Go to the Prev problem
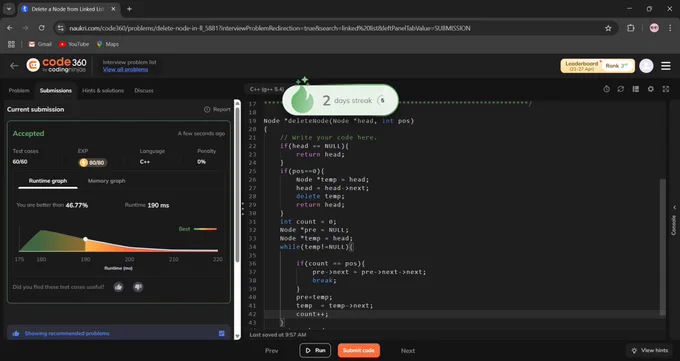The image size is (680, 361). click(x=271, y=351)
